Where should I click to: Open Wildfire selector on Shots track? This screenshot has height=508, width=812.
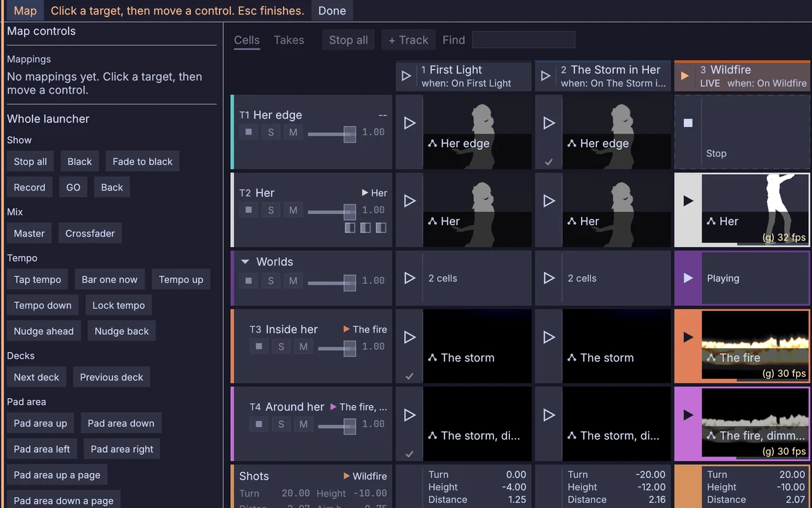(x=365, y=476)
